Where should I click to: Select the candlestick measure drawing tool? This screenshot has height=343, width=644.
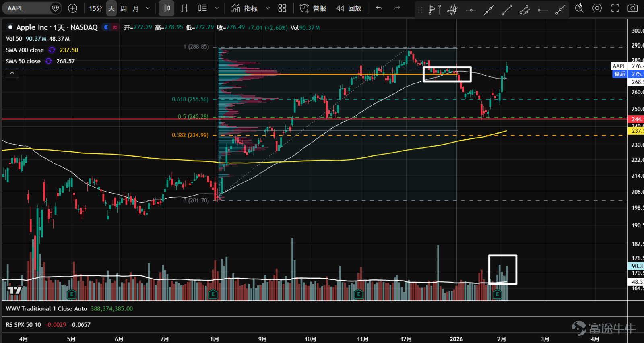(452, 10)
